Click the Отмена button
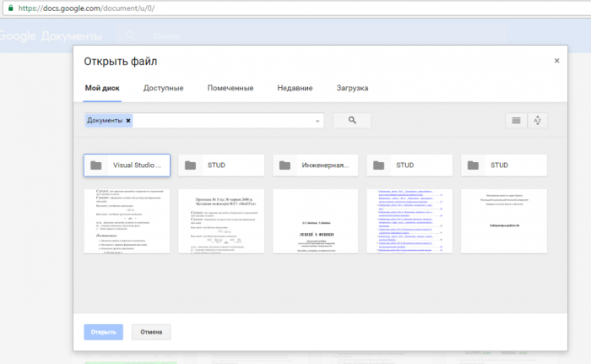Viewport: 591px width, 364px height. pos(151,332)
